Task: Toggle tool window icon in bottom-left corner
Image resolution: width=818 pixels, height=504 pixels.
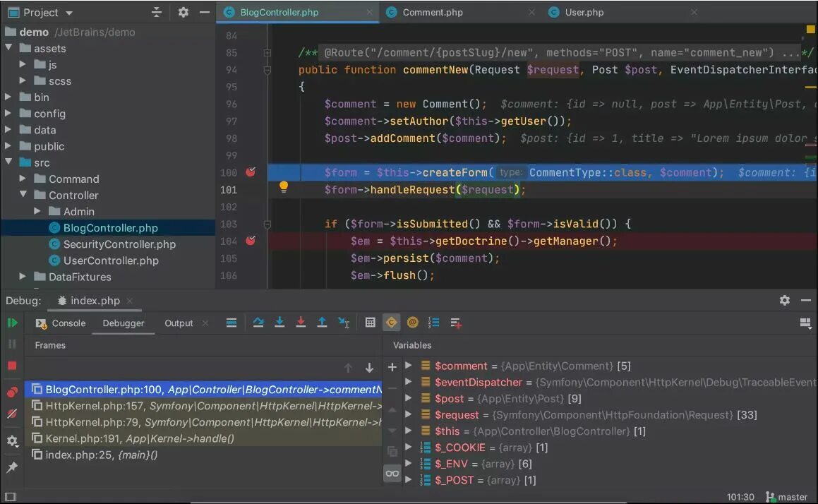Action: click(11, 497)
